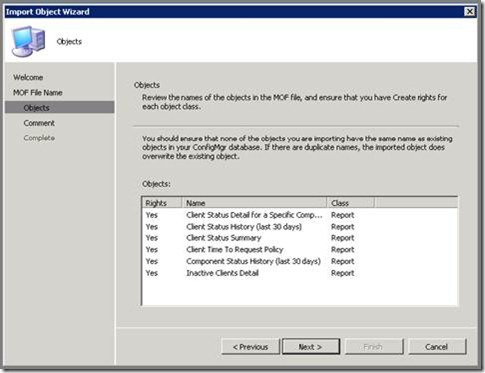
Task: Select the Inactive Clients Detail row
Action: tap(299, 273)
